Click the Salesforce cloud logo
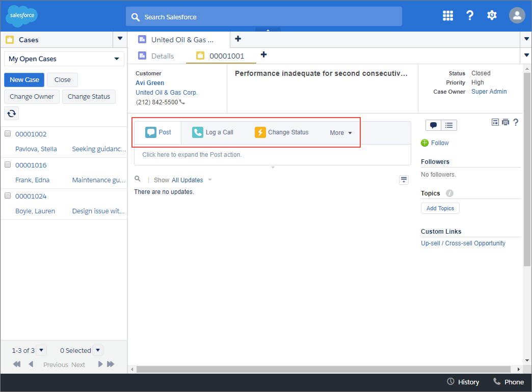Screen dimensions: 532x392 coord(22,16)
